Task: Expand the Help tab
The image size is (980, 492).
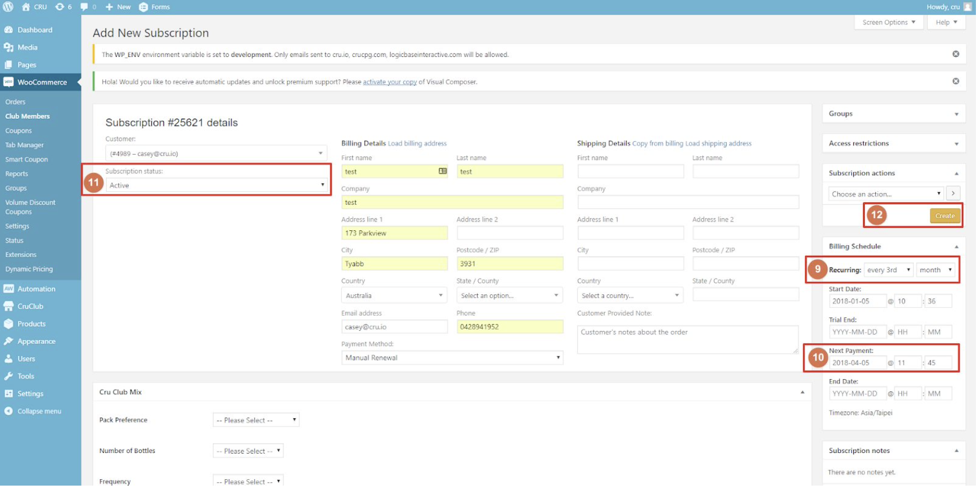Action: point(946,22)
